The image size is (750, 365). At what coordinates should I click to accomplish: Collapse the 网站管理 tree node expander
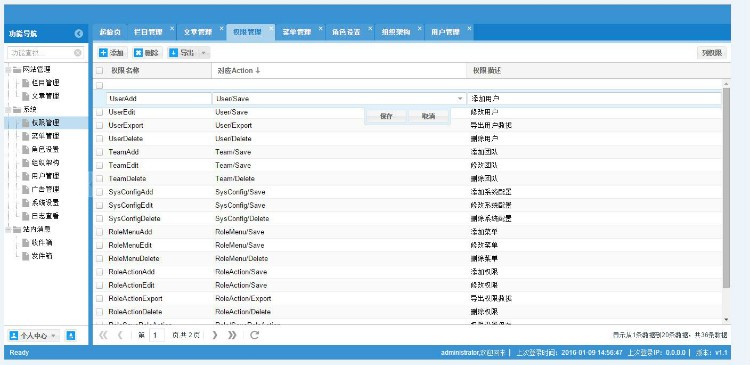tap(9, 70)
